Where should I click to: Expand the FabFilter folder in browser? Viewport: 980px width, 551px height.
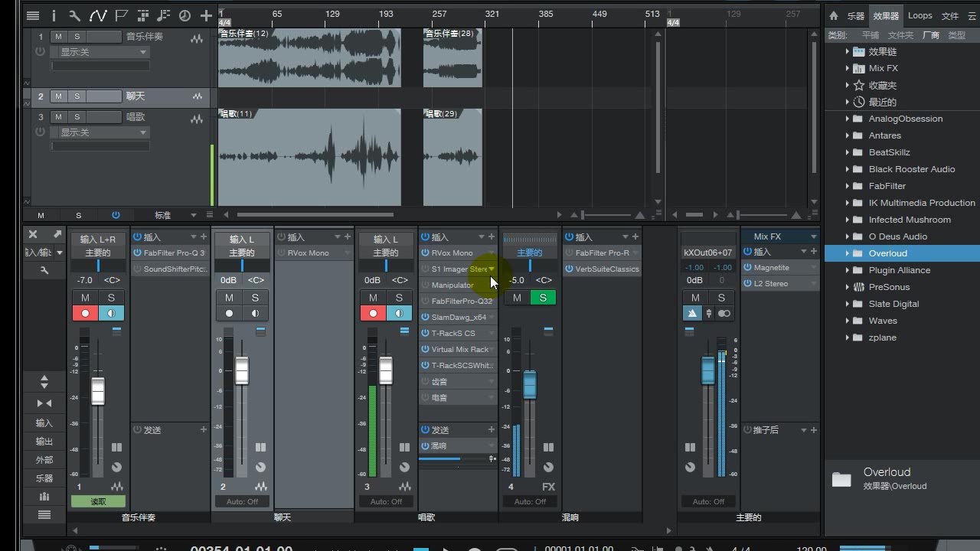click(x=847, y=186)
